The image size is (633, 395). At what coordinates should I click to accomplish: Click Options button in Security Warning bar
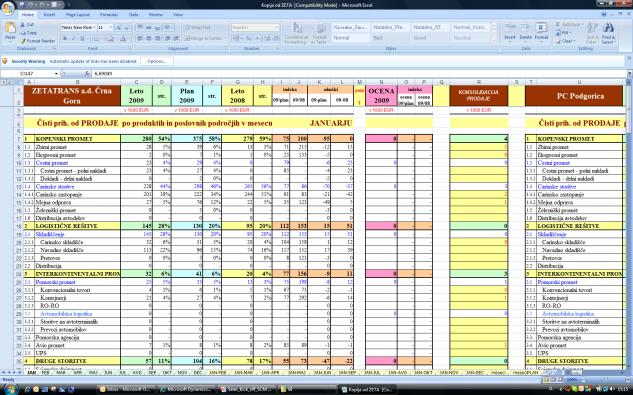(157, 61)
